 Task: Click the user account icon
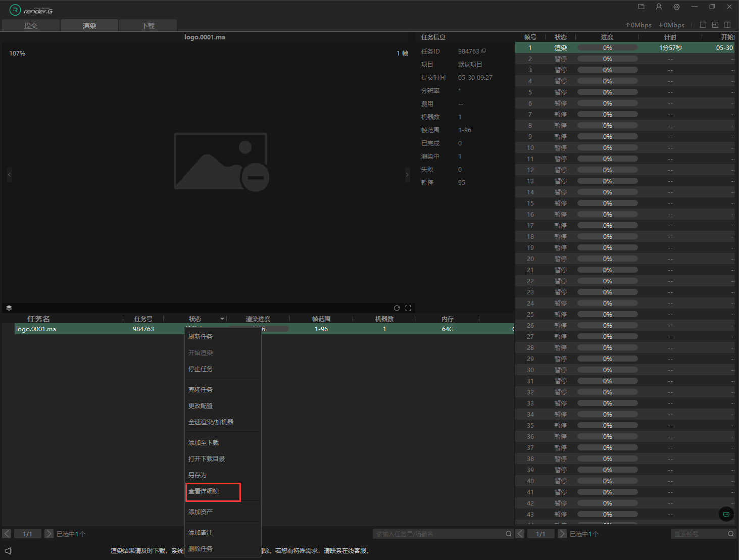point(659,7)
